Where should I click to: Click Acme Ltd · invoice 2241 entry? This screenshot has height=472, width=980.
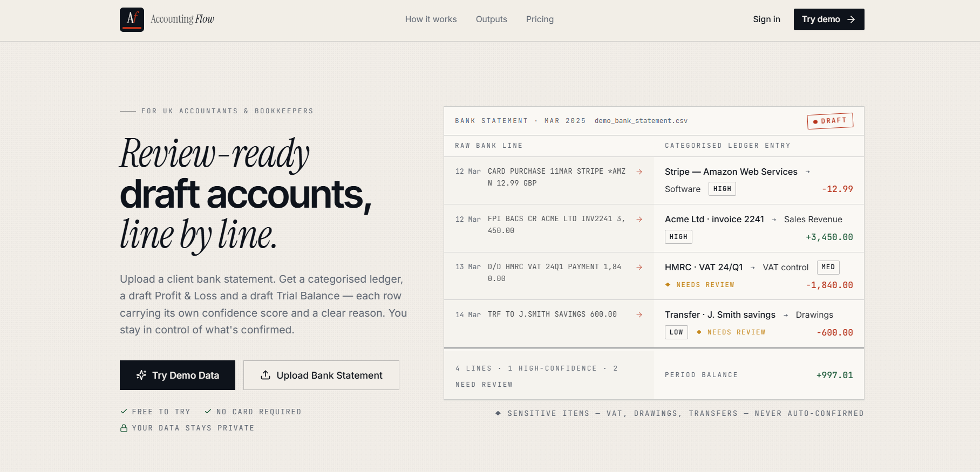714,219
